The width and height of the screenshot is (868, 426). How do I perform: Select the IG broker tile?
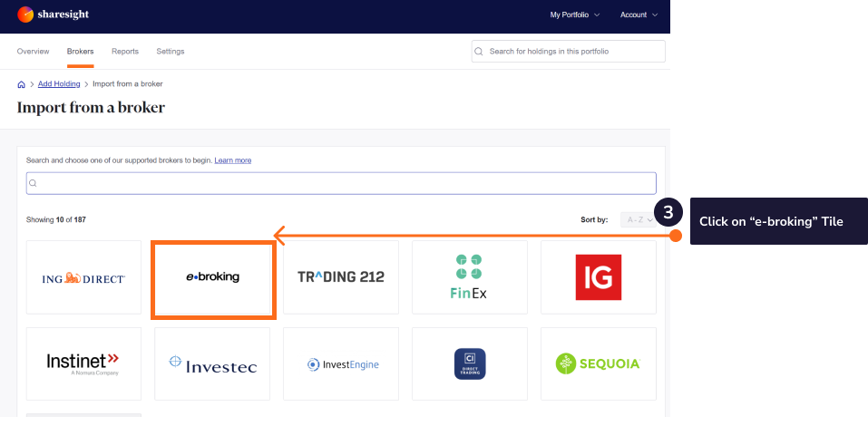(599, 277)
